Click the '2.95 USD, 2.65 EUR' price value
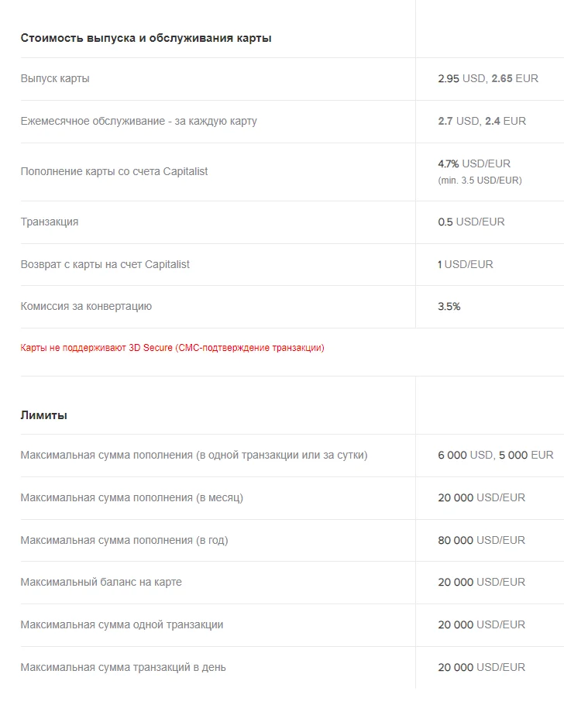Viewport: 588px width, 705px height. pos(488,79)
